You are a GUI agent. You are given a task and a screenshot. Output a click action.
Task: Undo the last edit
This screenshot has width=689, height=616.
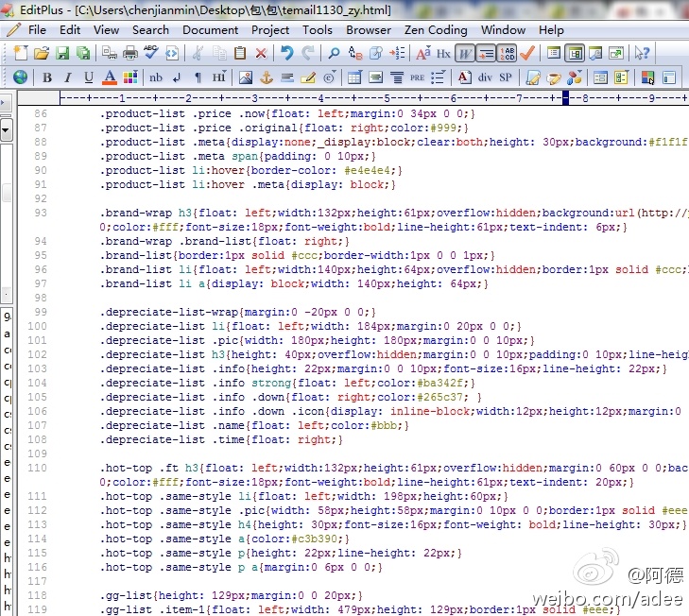coord(287,53)
